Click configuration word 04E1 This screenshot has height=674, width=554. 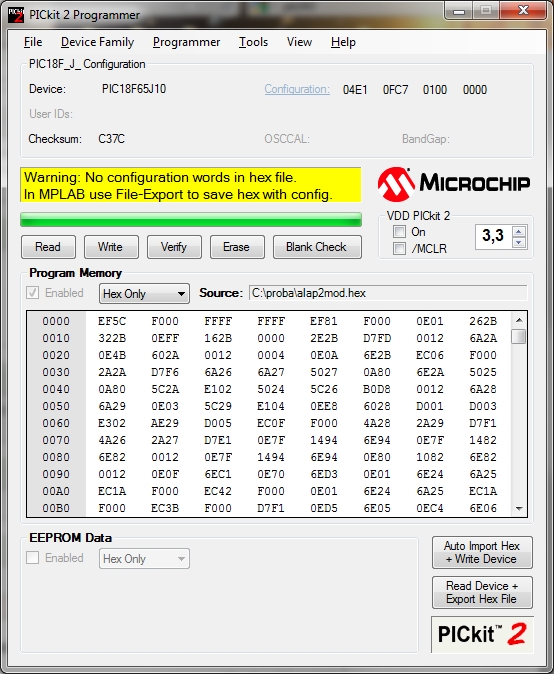tap(355, 90)
